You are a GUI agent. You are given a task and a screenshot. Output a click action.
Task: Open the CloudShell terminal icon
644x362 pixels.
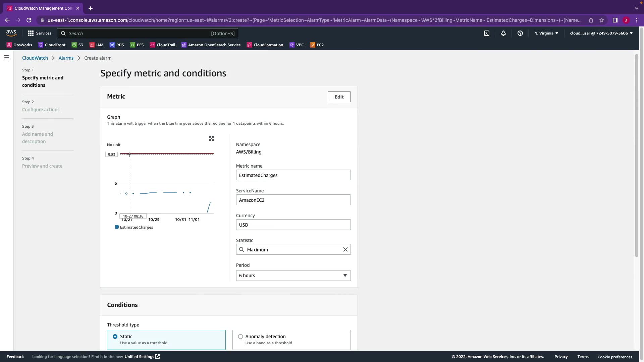(x=487, y=33)
